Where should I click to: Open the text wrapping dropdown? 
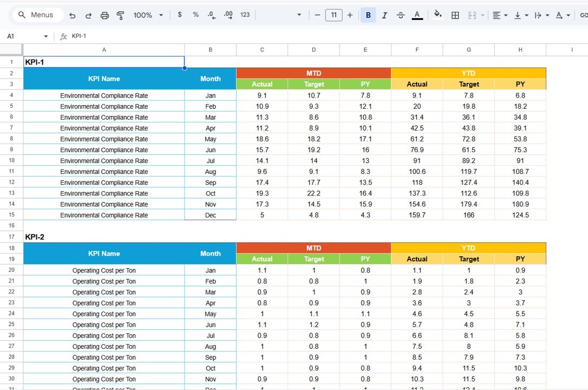pyautogui.click(x=541, y=15)
